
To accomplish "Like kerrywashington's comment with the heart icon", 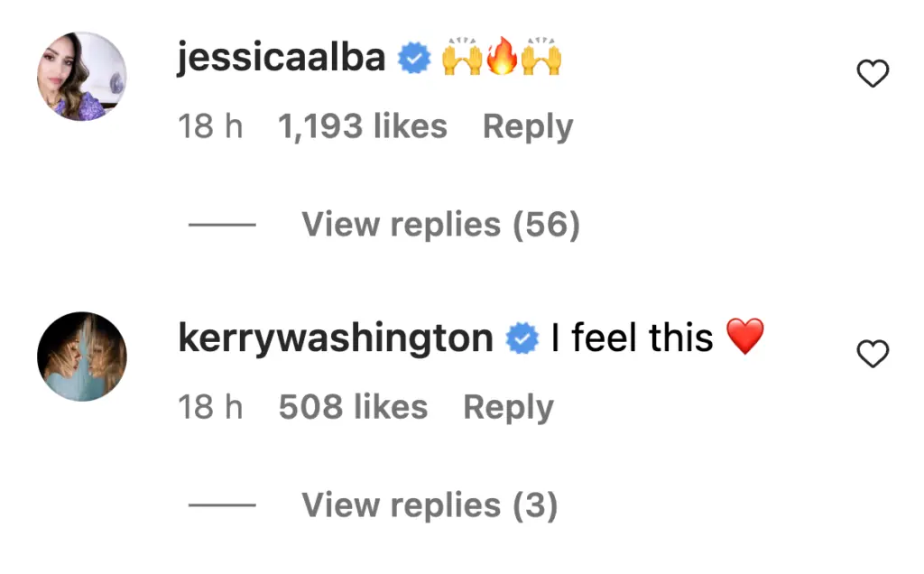I will 873,355.
